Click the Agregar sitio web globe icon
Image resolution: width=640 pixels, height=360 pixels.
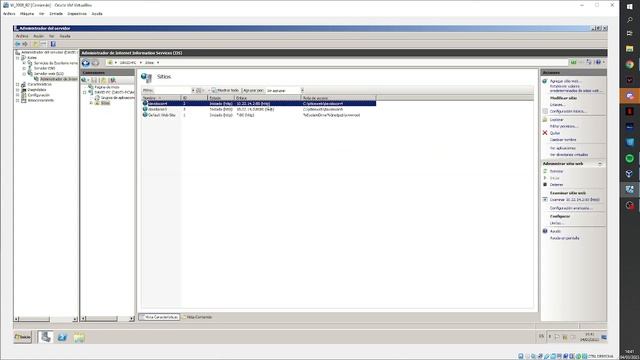[x=545, y=81]
